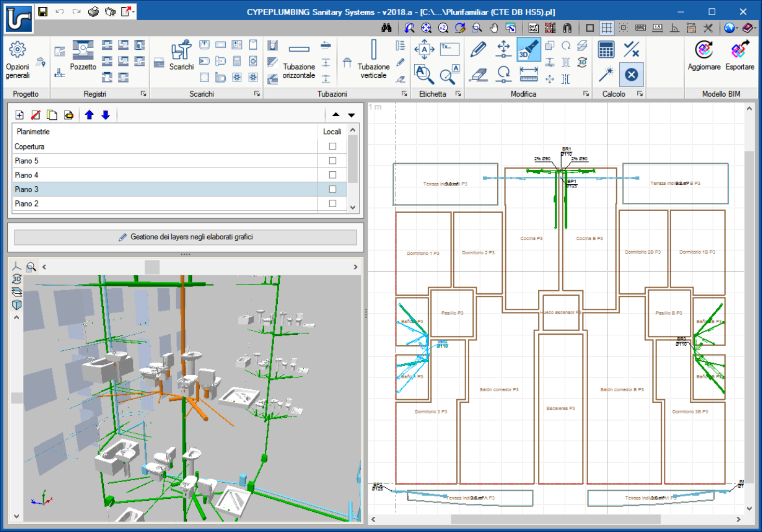Click the Aggiornare BIM model icon
The image size is (762, 532).
(704, 56)
